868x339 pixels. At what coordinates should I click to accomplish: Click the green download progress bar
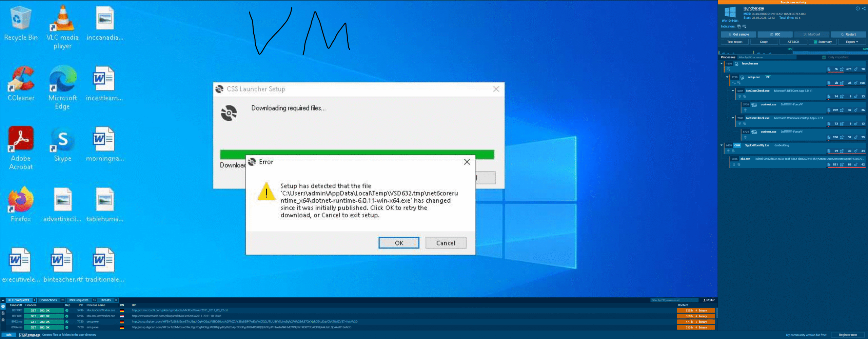[x=357, y=155]
